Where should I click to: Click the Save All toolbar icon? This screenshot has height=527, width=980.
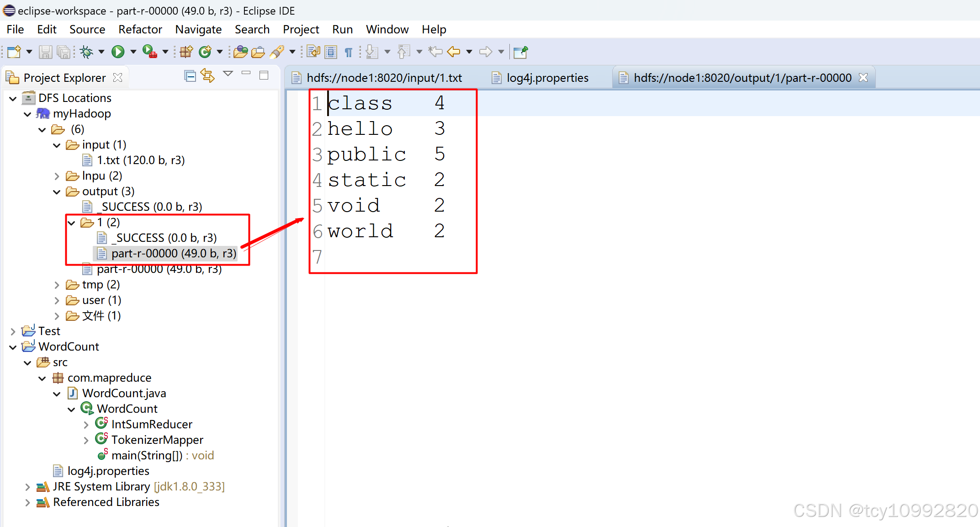[64, 52]
